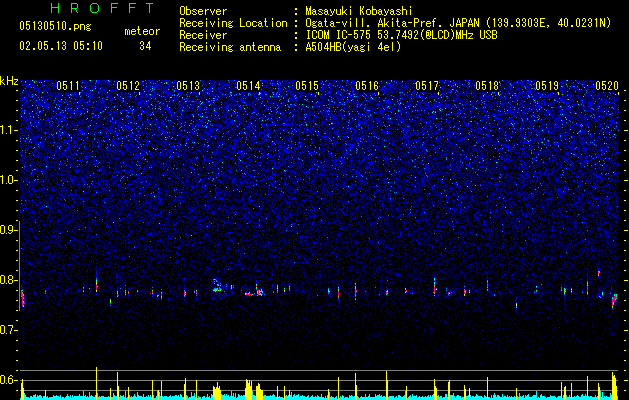Click the 0520 time marker
629x400 pixels.
point(607,86)
